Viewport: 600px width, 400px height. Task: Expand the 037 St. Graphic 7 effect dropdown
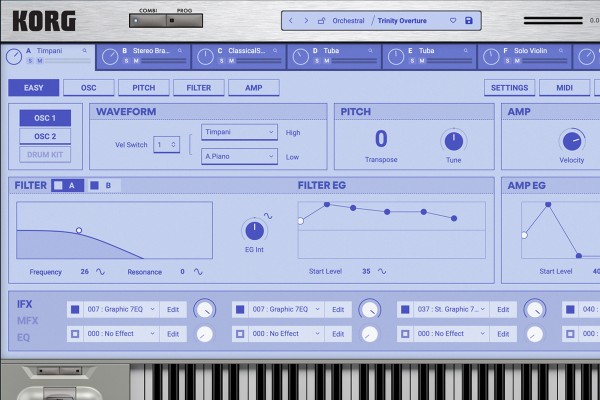449,309
